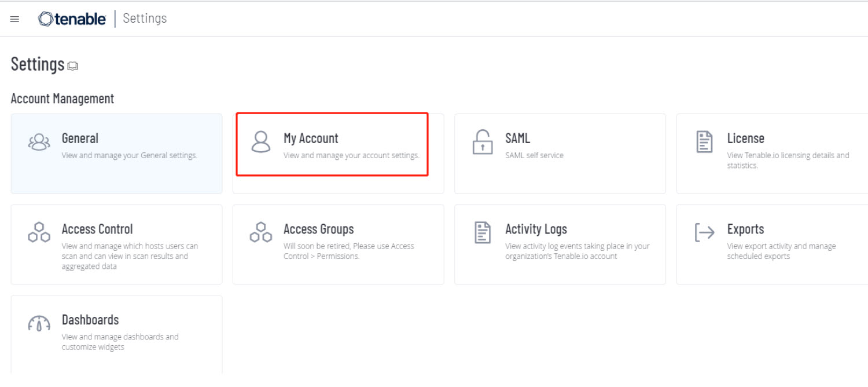This screenshot has height=387, width=868.
Task: Click the SAML padlock icon
Action: [x=483, y=142]
